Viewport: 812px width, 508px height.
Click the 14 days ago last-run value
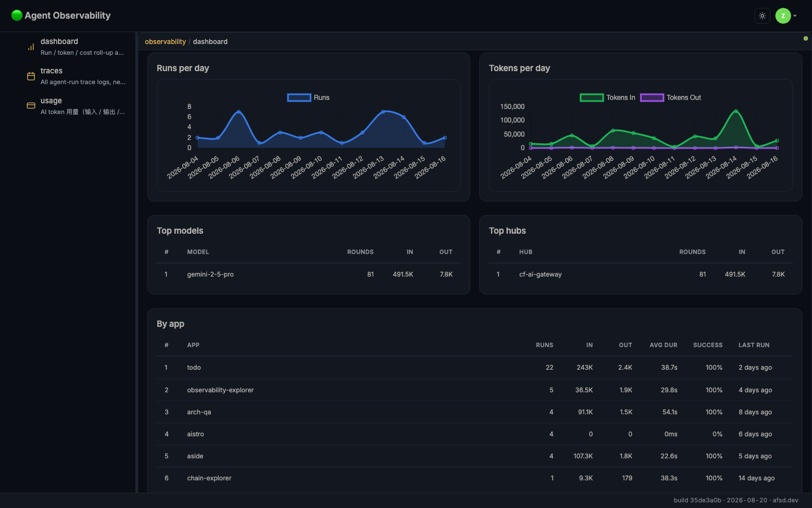(757, 478)
